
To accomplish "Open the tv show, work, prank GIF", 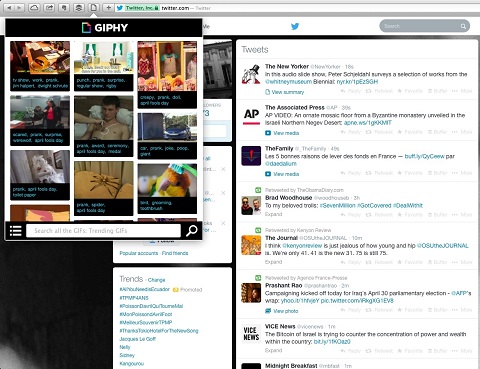I will [40, 66].
